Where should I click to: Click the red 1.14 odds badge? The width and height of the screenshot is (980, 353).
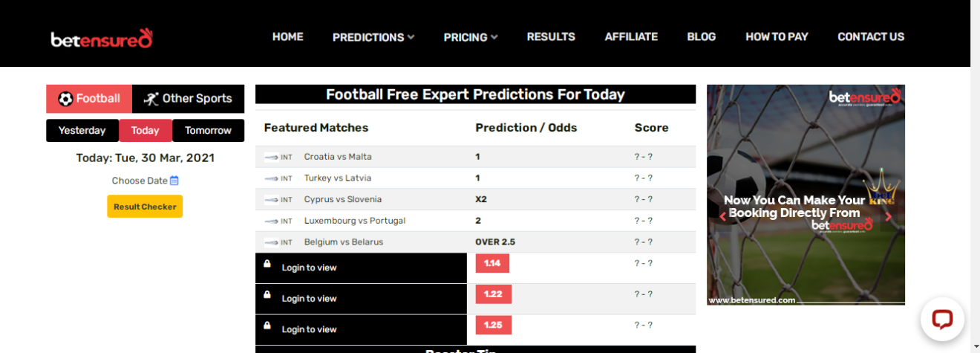492,263
